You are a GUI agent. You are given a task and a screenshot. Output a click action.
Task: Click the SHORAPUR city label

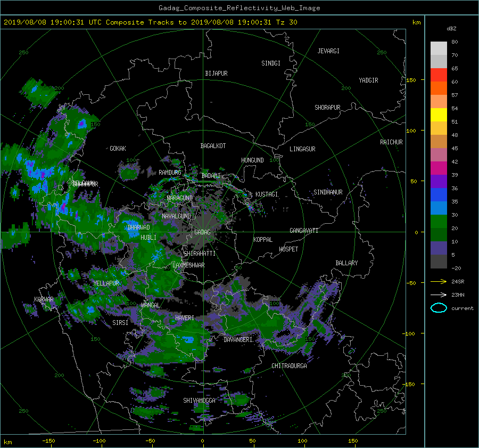coord(327,108)
